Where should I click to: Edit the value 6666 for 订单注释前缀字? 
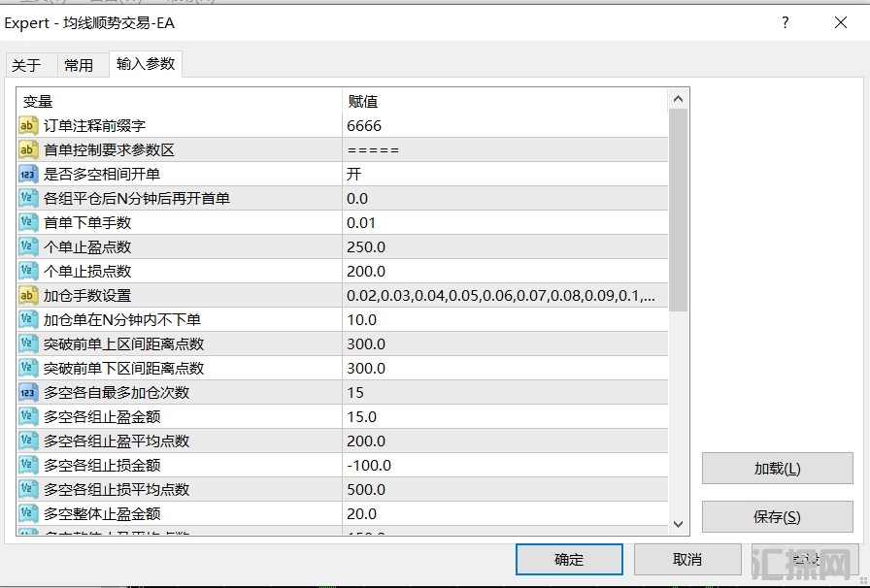coord(364,126)
